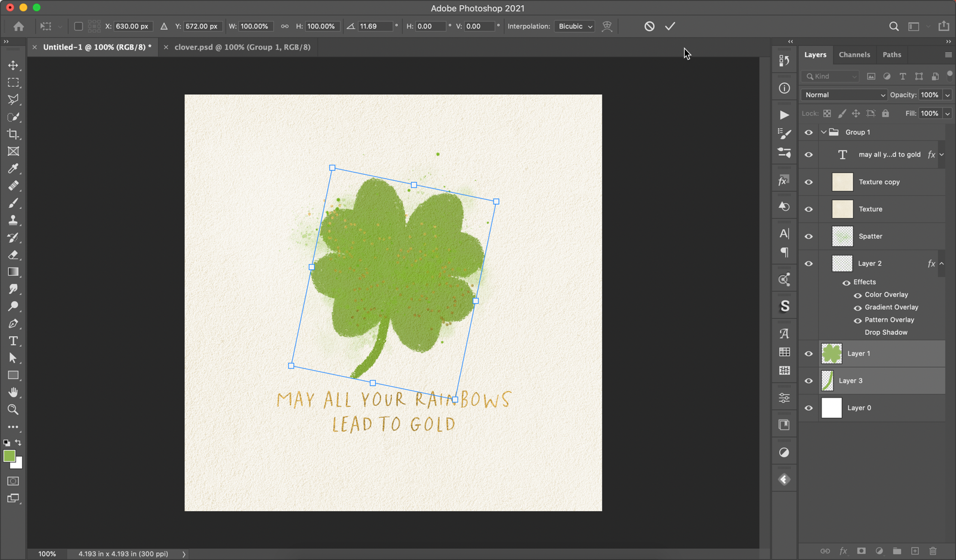
Task: Cancel the transform with the circle-slash icon
Action: pyautogui.click(x=649, y=26)
